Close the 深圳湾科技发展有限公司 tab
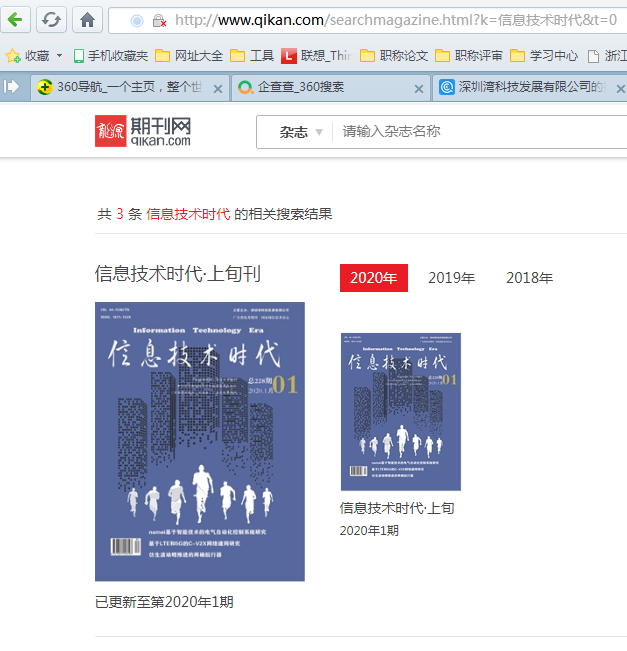 [x=620, y=89]
